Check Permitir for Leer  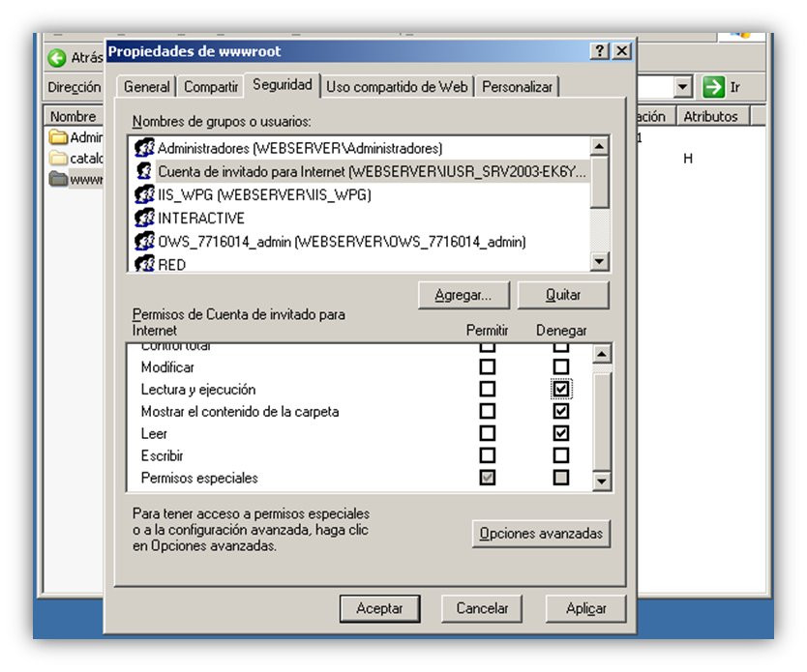pos(487,433)
